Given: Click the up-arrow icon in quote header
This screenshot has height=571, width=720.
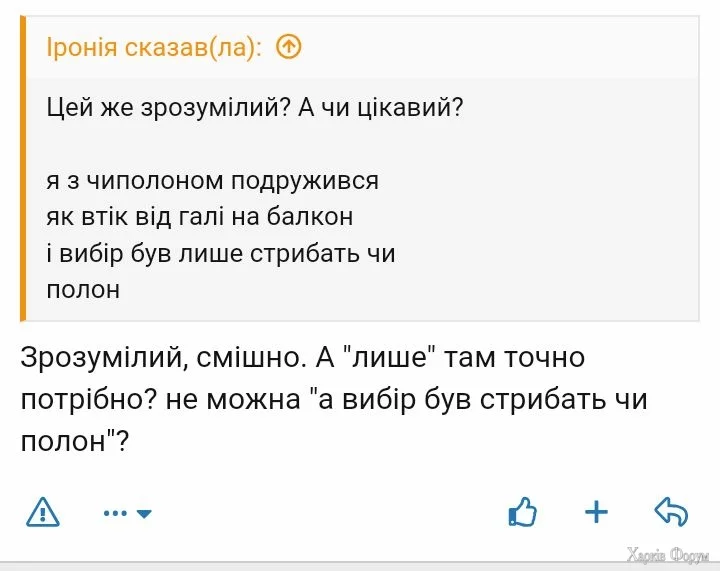Looking at the screenshot, I should pyautogui.click(x=288, y=47).
